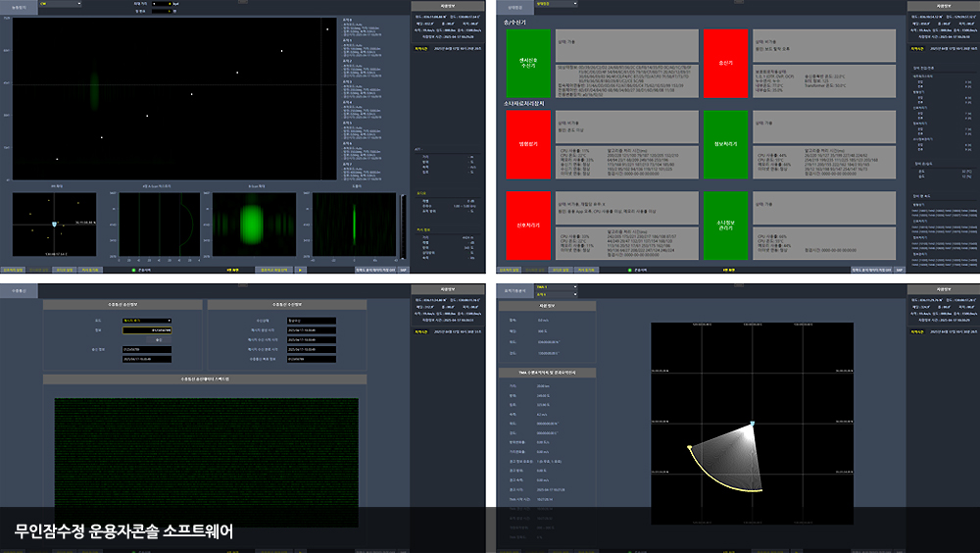Click the vertical level slider beside the Doppler plot

403,226
